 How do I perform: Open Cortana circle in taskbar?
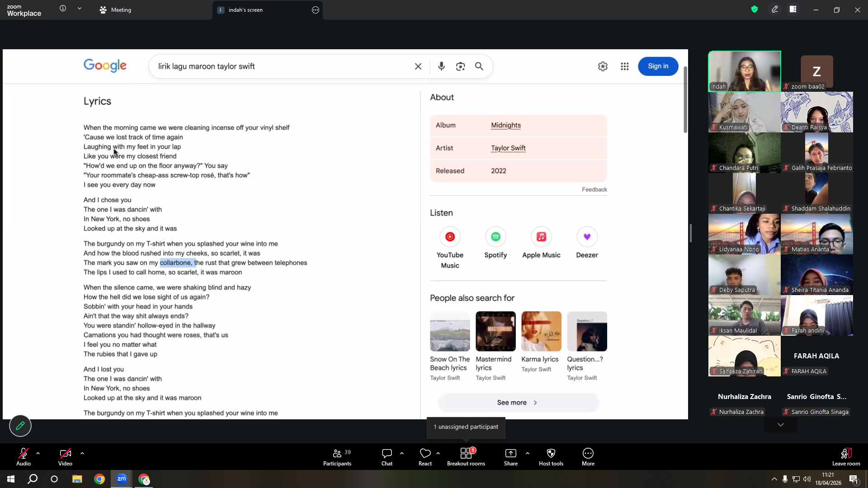[x=54, y=479]
